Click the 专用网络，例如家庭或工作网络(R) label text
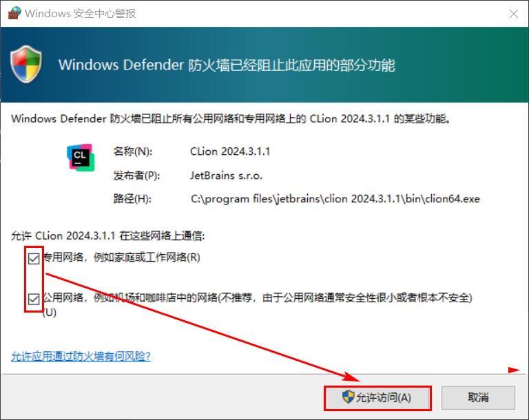The height and width of the screenshot is (420, 529). click(x=121, y=258)
